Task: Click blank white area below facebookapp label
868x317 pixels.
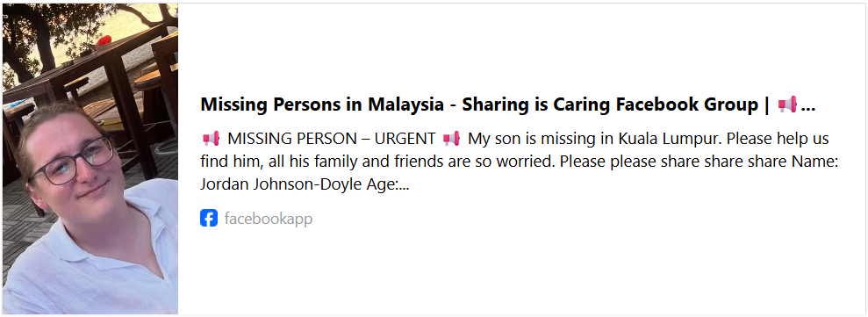Action: pos(520,271)
